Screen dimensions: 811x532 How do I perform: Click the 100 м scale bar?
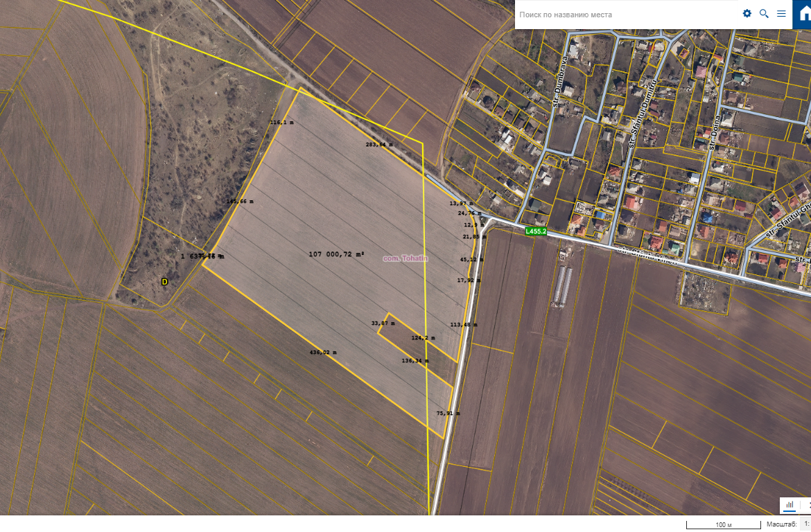pos(723,525)
